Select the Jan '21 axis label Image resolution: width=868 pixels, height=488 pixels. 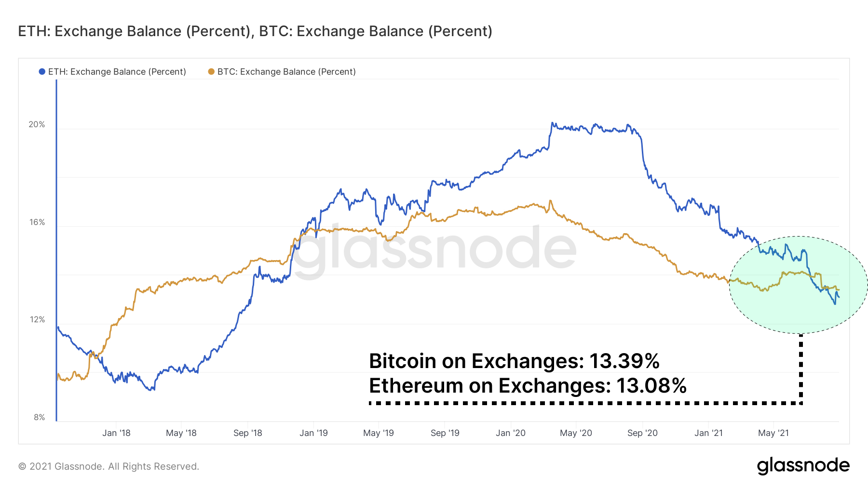click(x=708, y=433)
